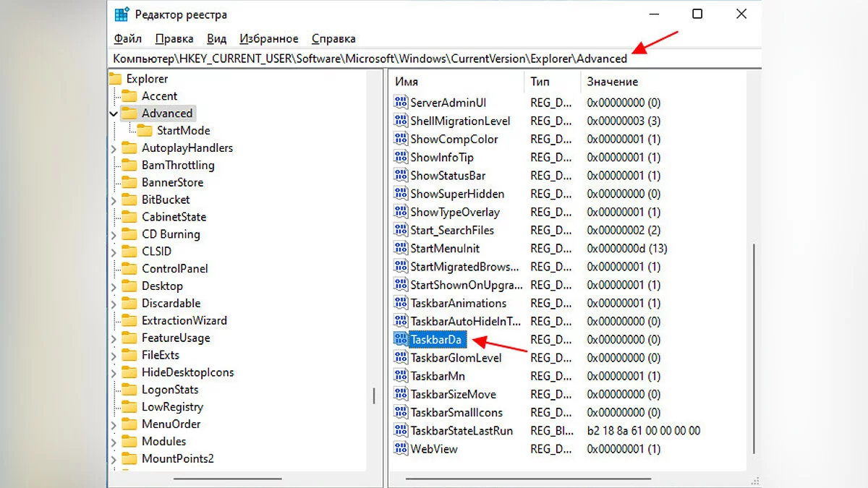Expand the FileExts key
868x488 pixels.
point(114,356)
